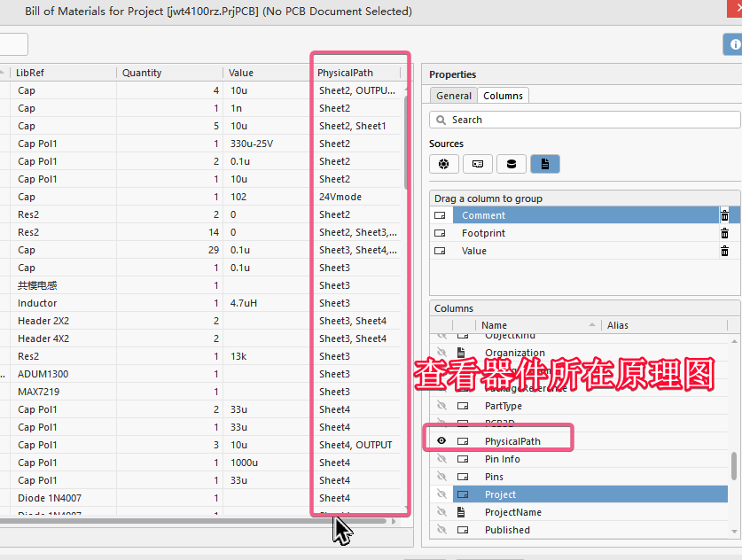Show the Pin Info column

(441, 459)
